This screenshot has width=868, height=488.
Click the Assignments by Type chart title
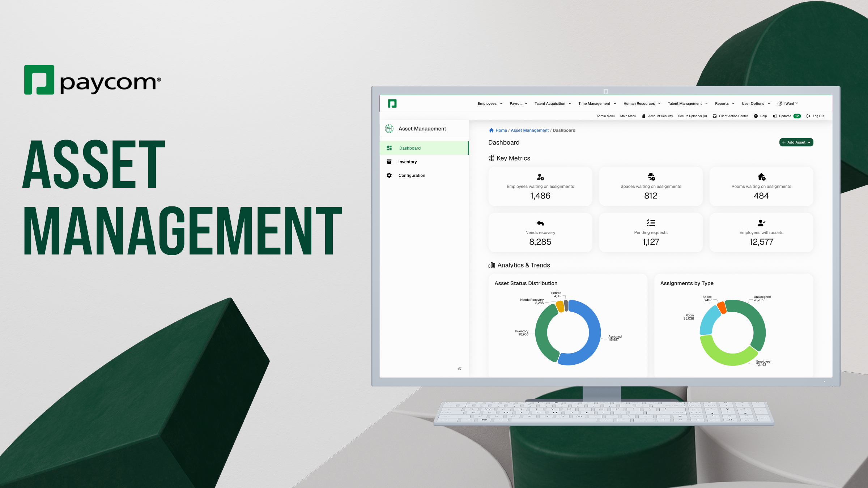pyautogui.click(x=687, y=283)
